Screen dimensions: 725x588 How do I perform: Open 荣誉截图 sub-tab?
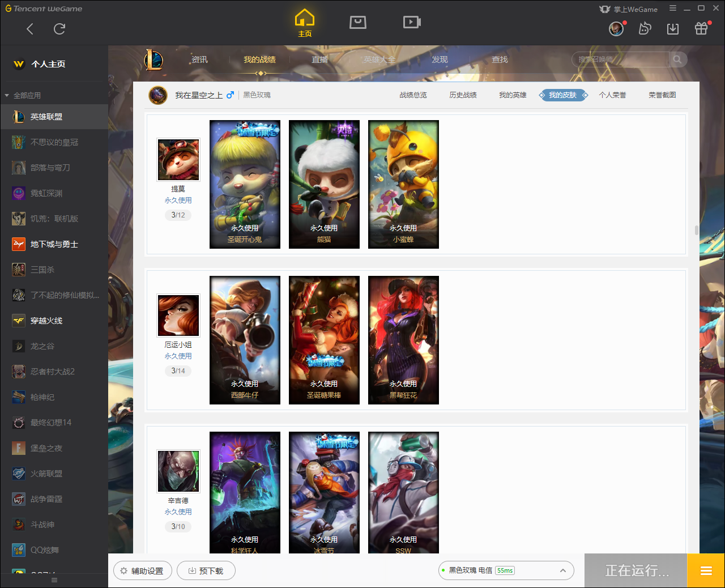click(662, 95)
